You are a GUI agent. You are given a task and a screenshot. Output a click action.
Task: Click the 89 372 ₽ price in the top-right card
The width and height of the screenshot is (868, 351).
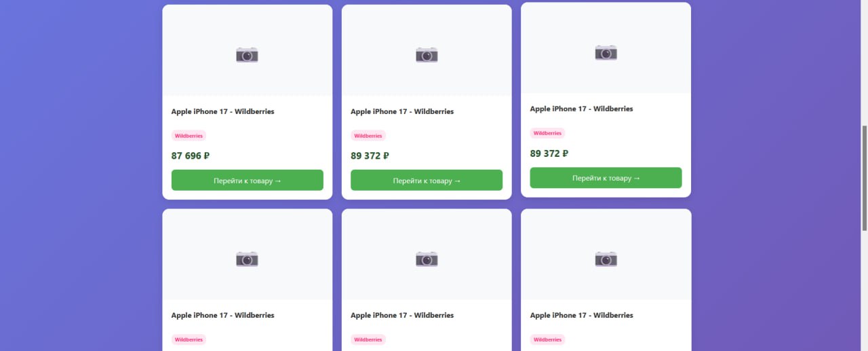pyautogui.click(x=549, y=153)
